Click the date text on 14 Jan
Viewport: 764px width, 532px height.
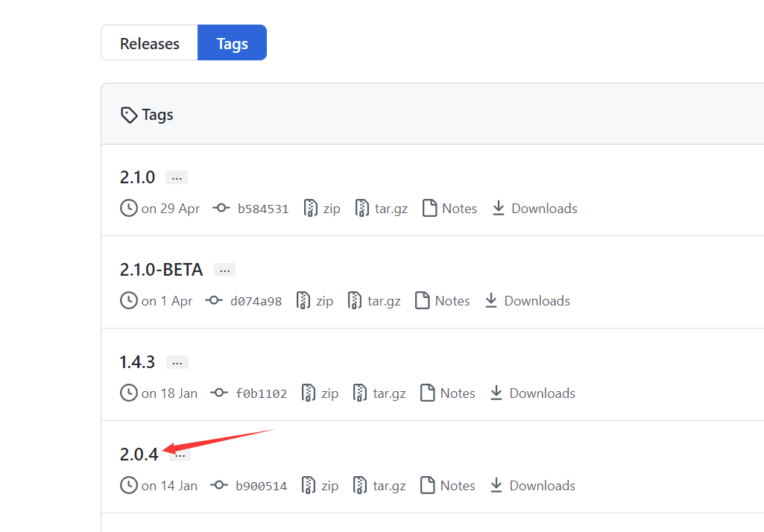tap(169, 487)
